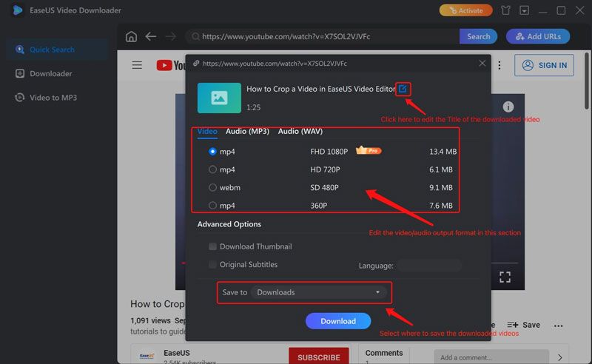Switch to the Video tab

coord(207,132)
